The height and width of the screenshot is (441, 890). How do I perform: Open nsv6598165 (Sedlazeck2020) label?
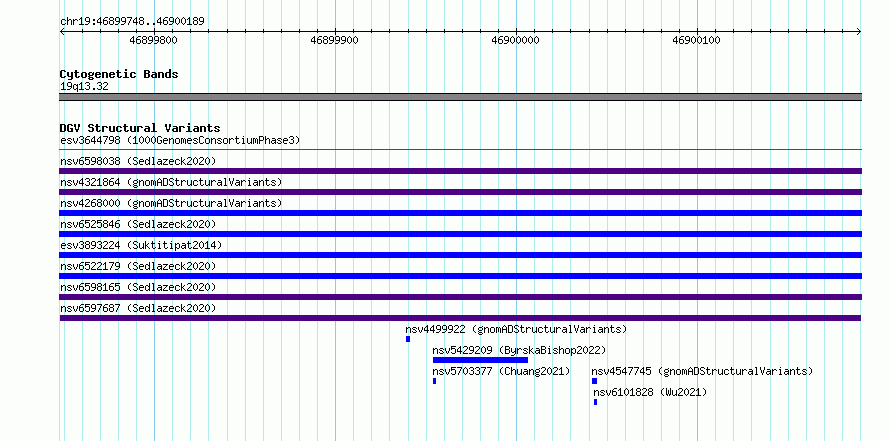(138, 287)
